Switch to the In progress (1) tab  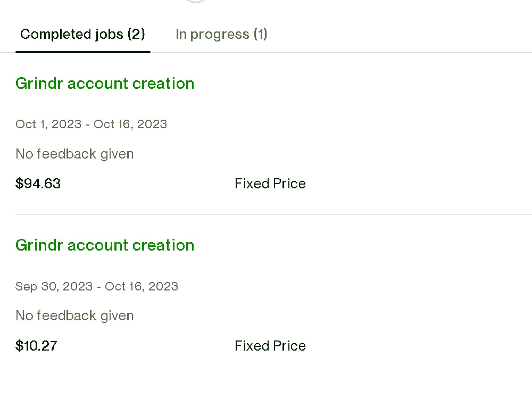click(221, 34)
